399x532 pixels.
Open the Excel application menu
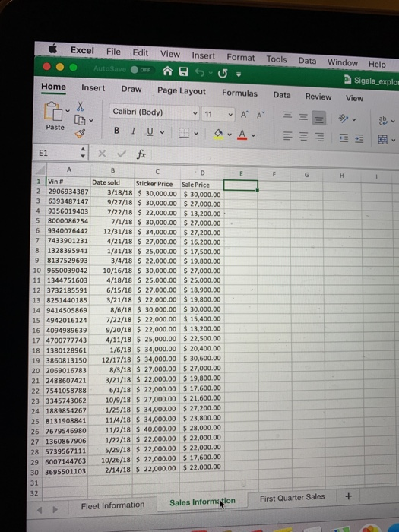82,50
